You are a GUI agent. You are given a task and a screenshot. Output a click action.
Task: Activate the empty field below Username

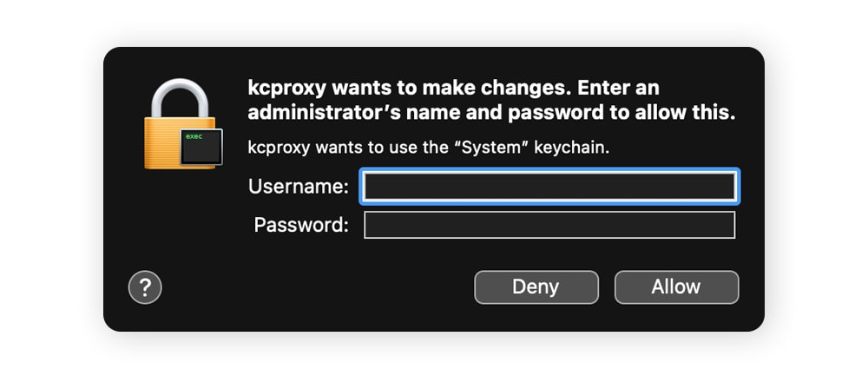tap(549, 225)
